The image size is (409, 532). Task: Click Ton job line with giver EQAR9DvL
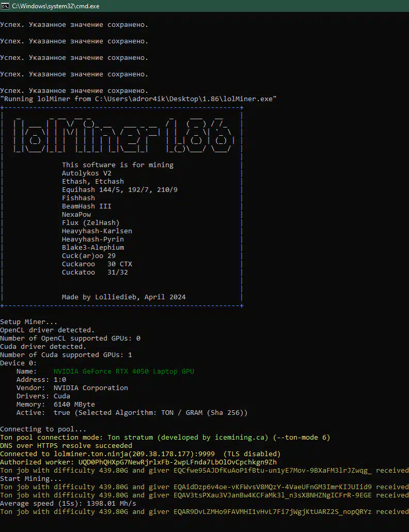[x=204, y=512]
